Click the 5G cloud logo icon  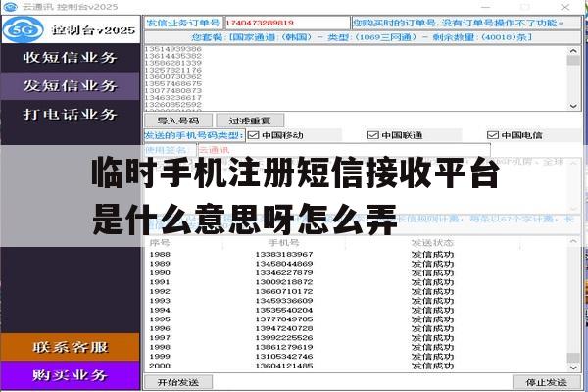(x=23, y=29)
